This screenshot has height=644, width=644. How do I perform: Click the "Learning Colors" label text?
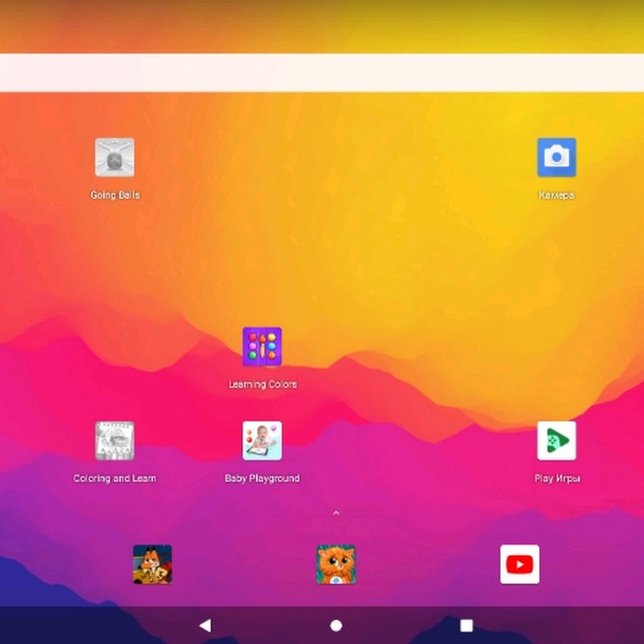pyautogui.click(x=263, y=384)
